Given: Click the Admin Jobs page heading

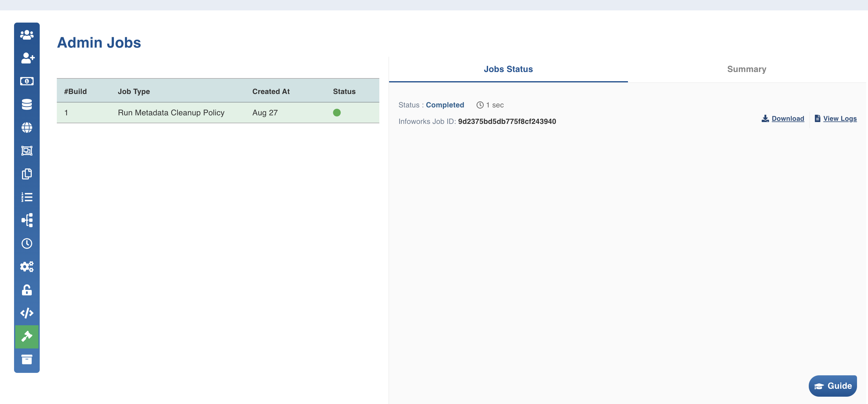Looking at the screenshot, I should 99,42.
